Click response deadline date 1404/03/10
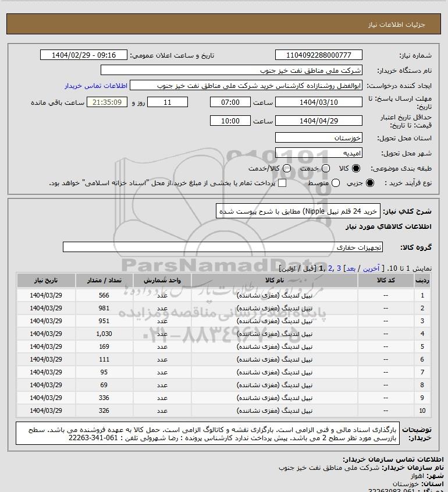Screen dimensions: 448x492 click(x=318, y=102)
